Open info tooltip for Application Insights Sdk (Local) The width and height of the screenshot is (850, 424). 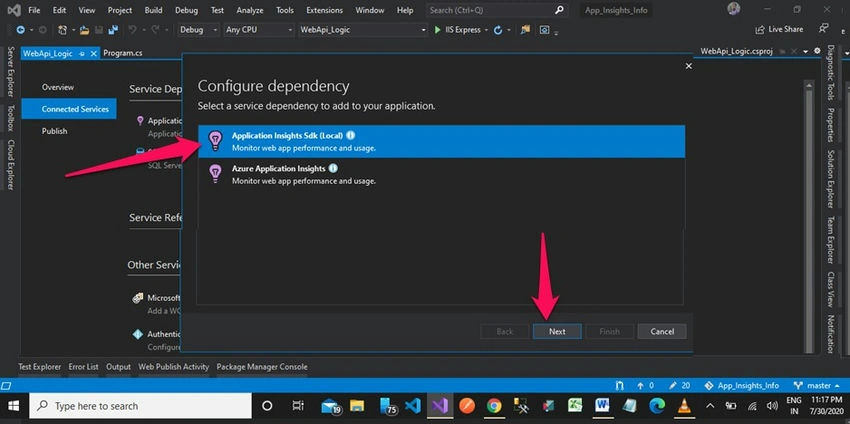(351, 136)
